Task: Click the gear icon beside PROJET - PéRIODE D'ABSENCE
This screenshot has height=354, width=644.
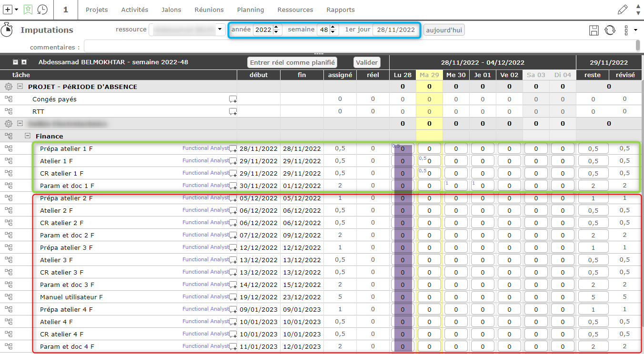Action: (x=8, y=87)
